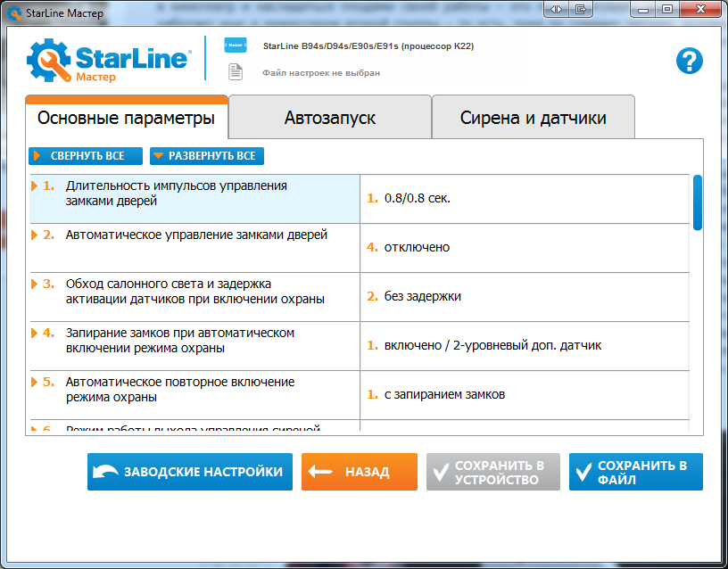Select Обход салонного света и задержка row
Viewport: 728px width, 569px height.
[195, 297]
